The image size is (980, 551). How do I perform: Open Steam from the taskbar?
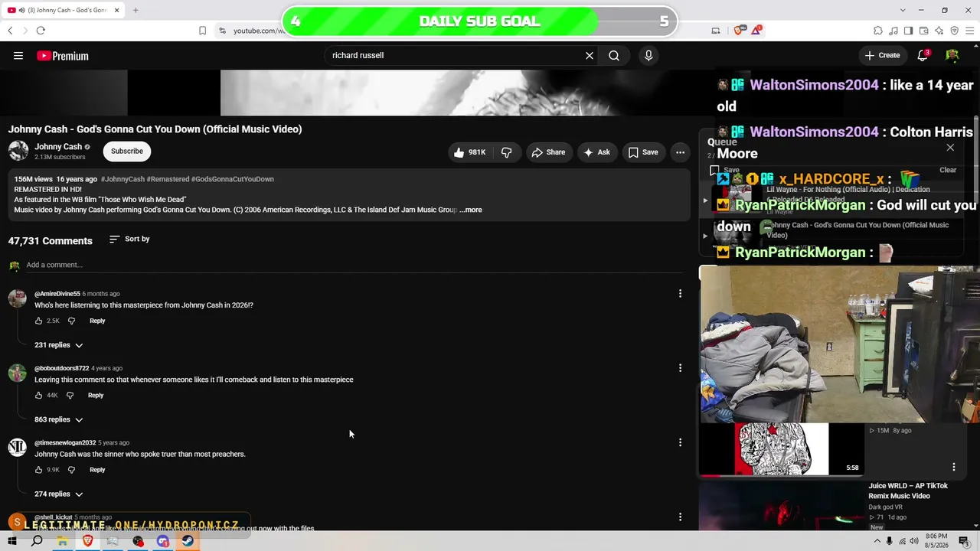[188, 541]
